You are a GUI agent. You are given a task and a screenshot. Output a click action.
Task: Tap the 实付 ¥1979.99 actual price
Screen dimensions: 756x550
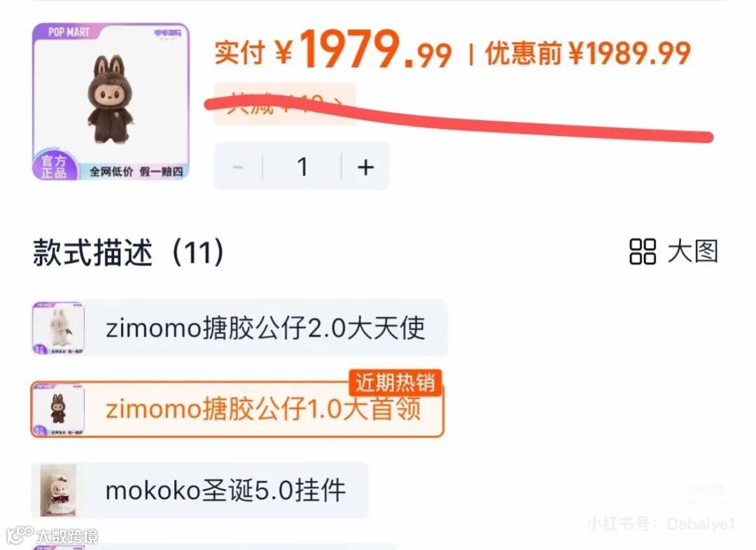point(332,50)
